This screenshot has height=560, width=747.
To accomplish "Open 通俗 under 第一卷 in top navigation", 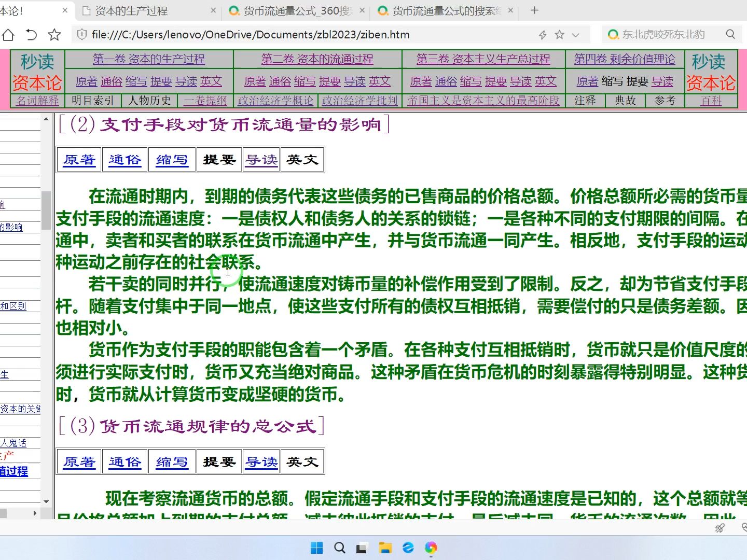I will (x=111, y=81).
